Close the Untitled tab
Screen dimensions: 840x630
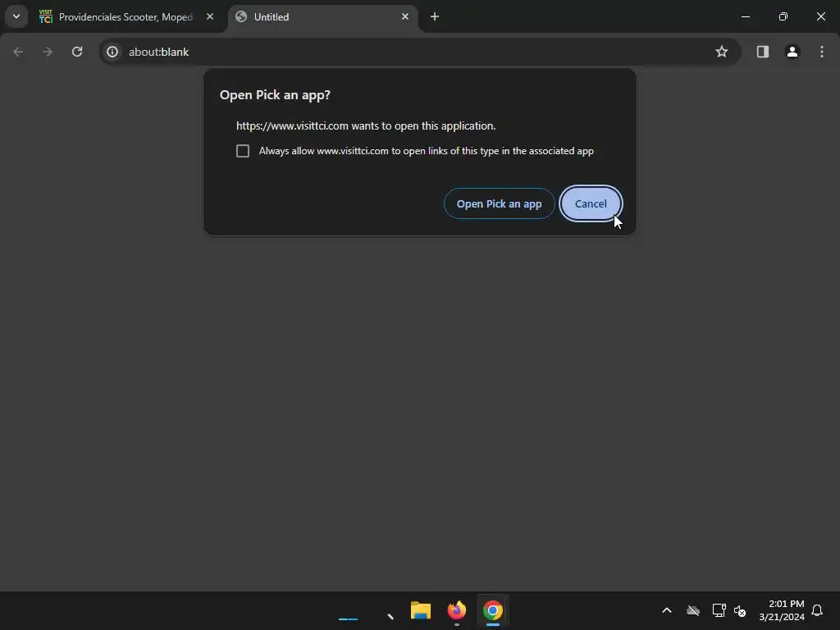[405, 16]
